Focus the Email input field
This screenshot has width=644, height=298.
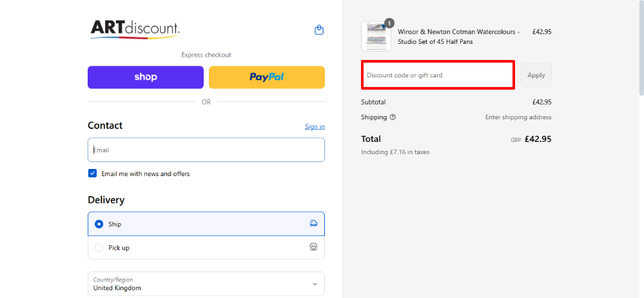[x=206, y=150]
